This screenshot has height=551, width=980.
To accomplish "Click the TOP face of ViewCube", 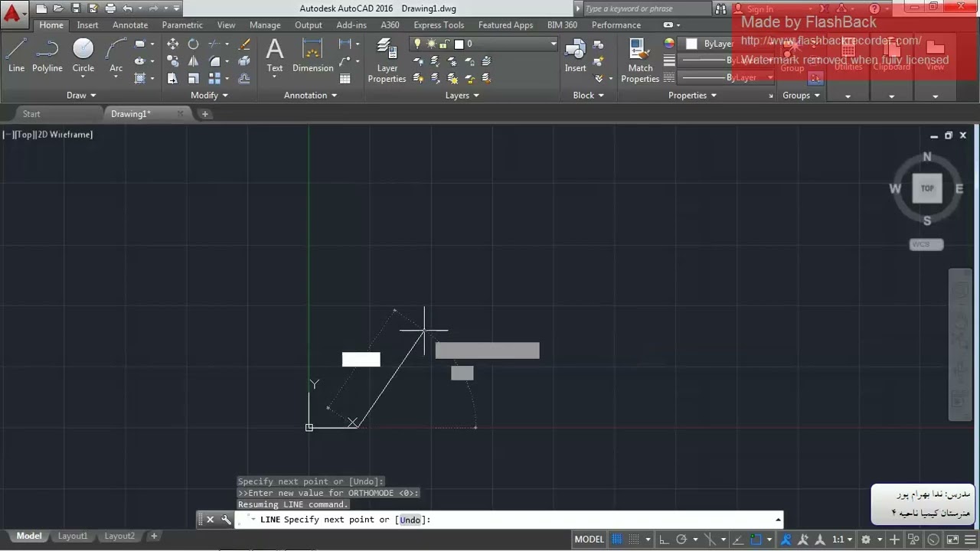I will [x=927, y=188].
